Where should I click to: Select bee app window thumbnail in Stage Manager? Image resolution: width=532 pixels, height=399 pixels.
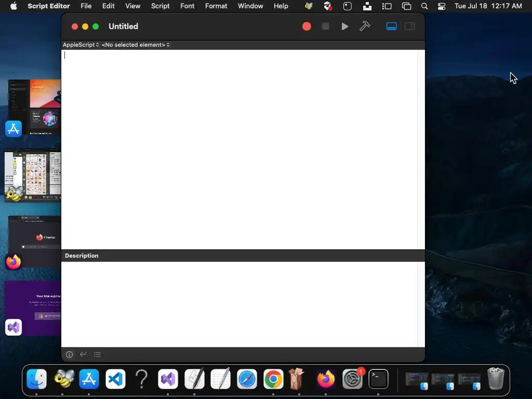pos(33,175)
